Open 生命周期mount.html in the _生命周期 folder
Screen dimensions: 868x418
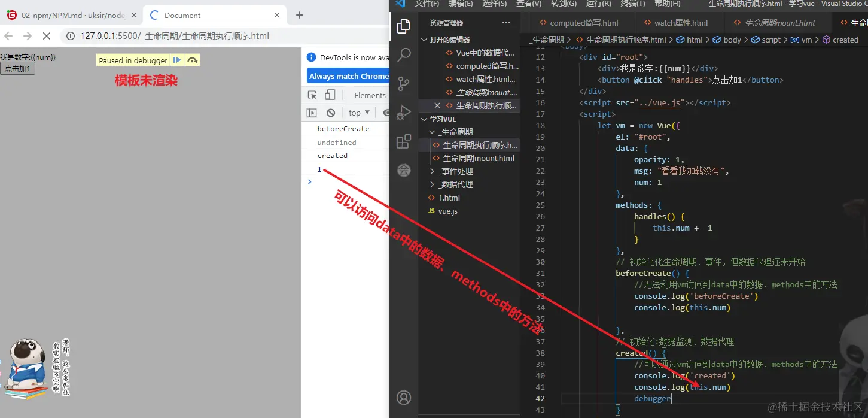pyautogui.click(x=473, y=158)
